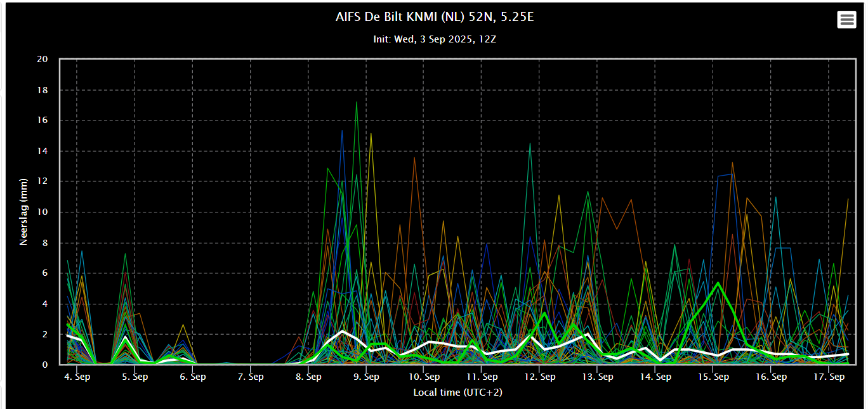Image resolution: width=868 pixels, height=409 pixels.
Task: Click the y-axis value '20'
Action: click(x=43, y=59)
